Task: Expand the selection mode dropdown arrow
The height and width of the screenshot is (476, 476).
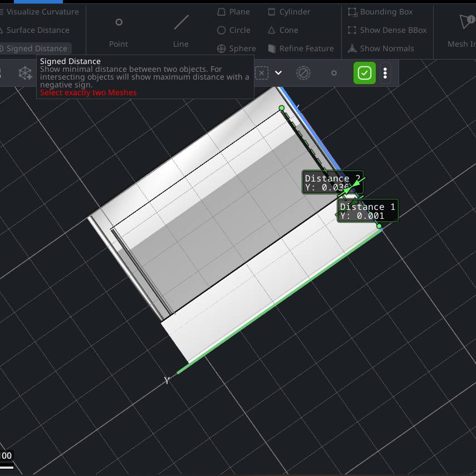Action: click(278, 73)
